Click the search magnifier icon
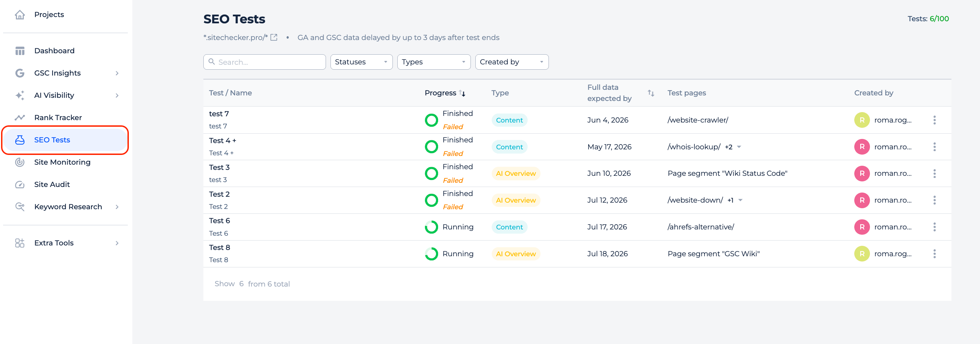Viewport: 980px width, 344px height. point(212,62)
